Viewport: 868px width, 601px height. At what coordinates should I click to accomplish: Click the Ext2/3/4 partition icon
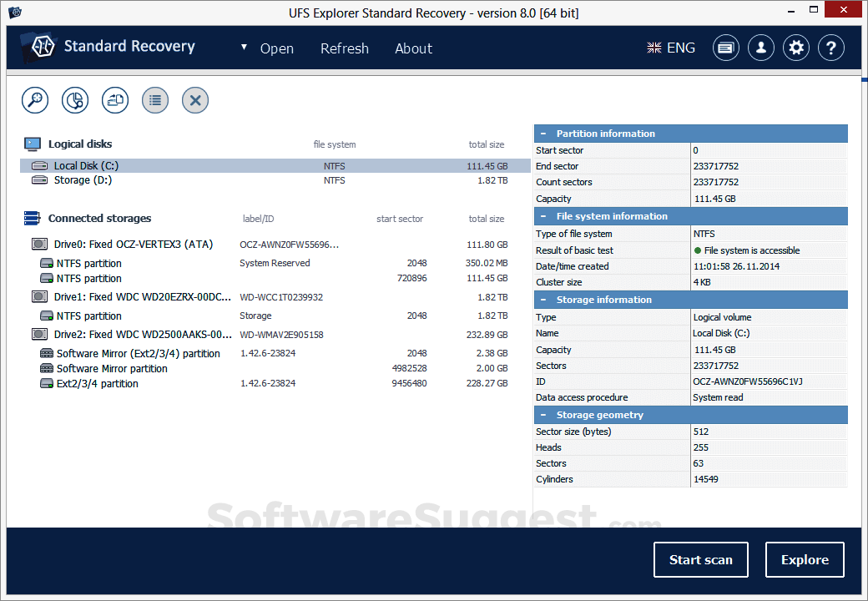47,383
